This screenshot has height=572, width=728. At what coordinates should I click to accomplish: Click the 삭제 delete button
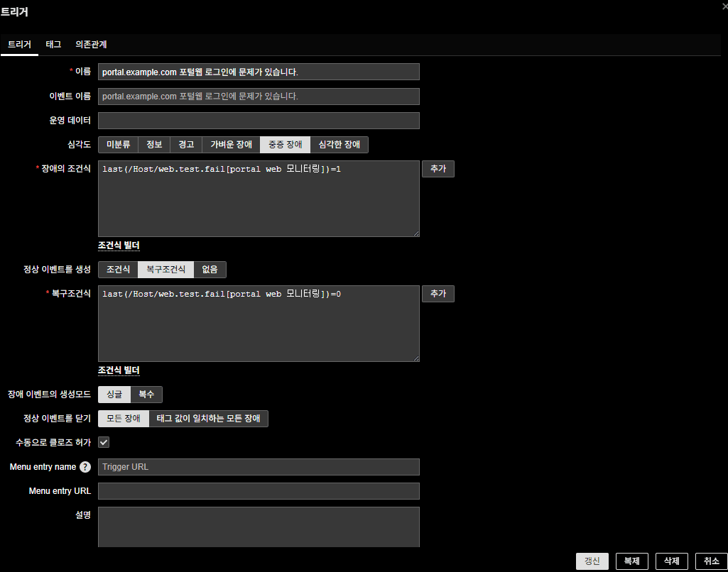tap(671, 561)
